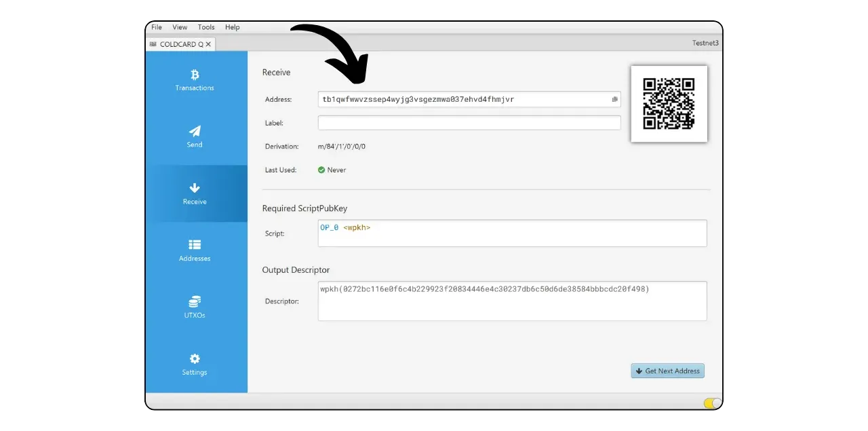The width and height of the screenshot is (868, 431).
Task: Toggle the yellow connection switch at bottom right
Action: point(712,403)
